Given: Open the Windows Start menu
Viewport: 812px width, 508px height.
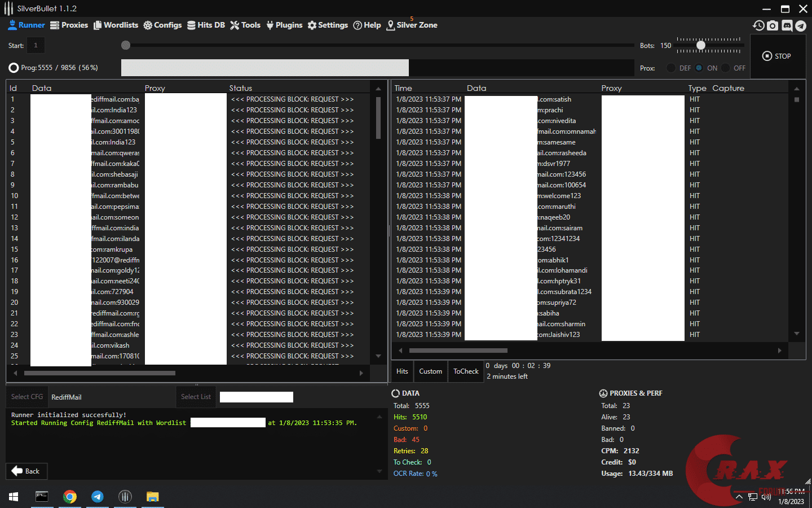Looking at the screenshot, I should click(x=14, y=497).
